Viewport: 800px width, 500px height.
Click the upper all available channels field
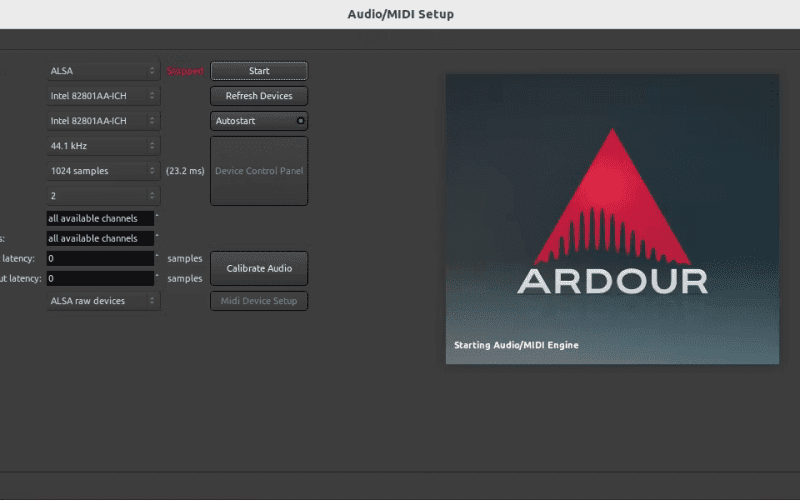click(100, 218)
